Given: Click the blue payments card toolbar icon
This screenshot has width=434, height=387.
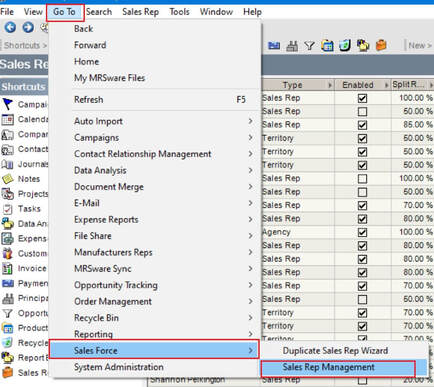Looking at the screenshot, I should click(274, 45).
